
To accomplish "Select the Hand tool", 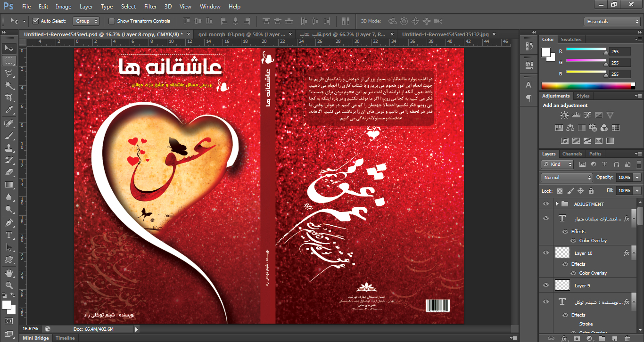I will tap(8, 273).
